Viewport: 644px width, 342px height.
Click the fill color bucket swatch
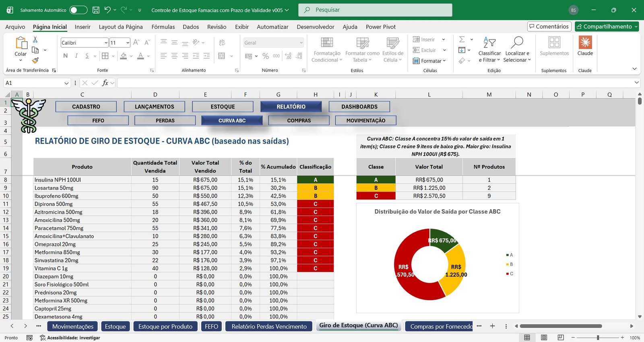124,56
